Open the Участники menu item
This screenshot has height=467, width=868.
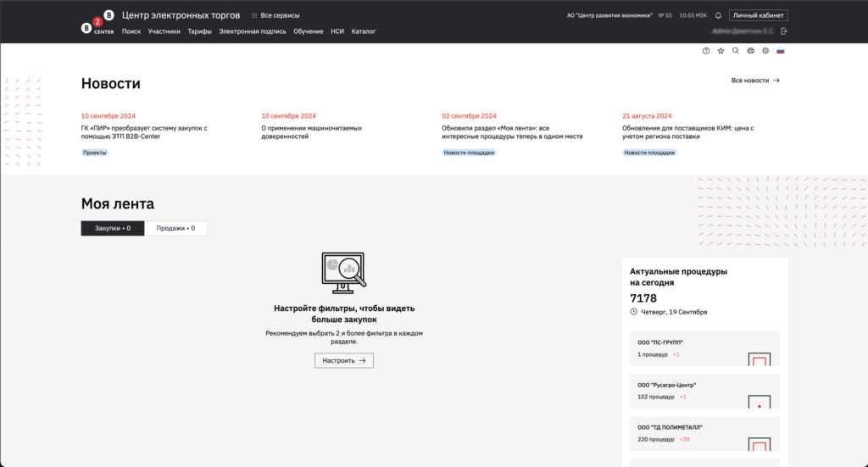(x=164, y=31)
